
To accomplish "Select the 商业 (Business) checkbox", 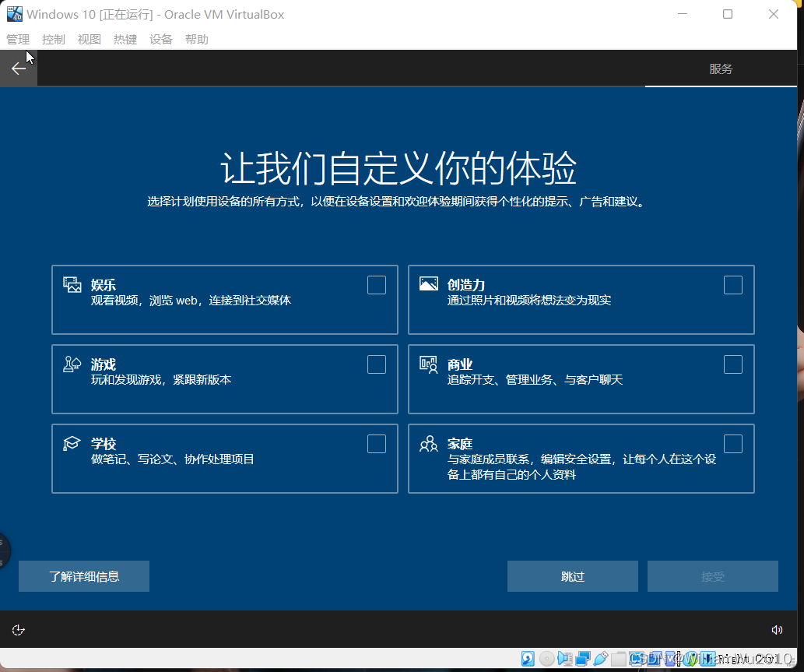I will coord(733,364).
